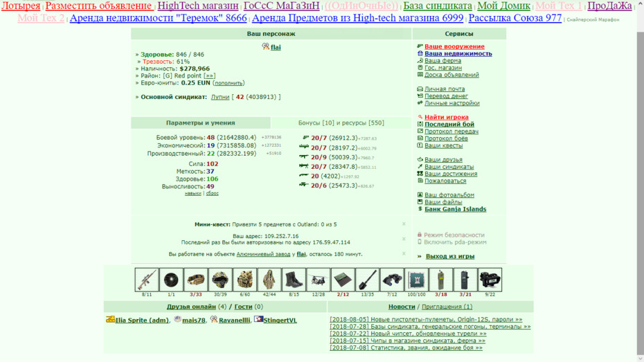Open the Лотырея link in the top bar
Image resolution: width=644 pixels, height=362 pixels.
click(x=21, y=6)
